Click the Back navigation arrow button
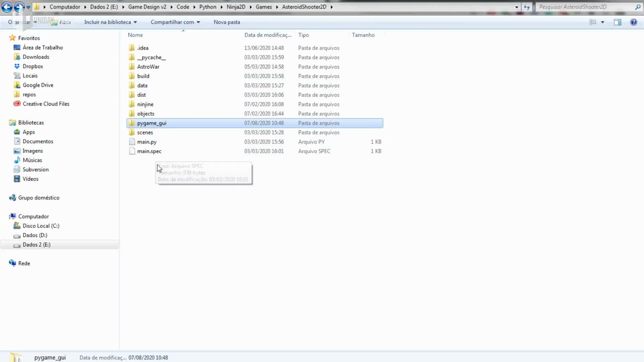 tap(7, 7)
